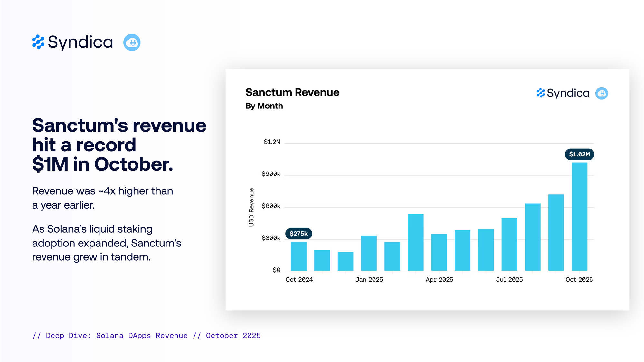Click the Jul 2025 axis label
Screen dimensions: 644x362
click(x=509, y=280)
